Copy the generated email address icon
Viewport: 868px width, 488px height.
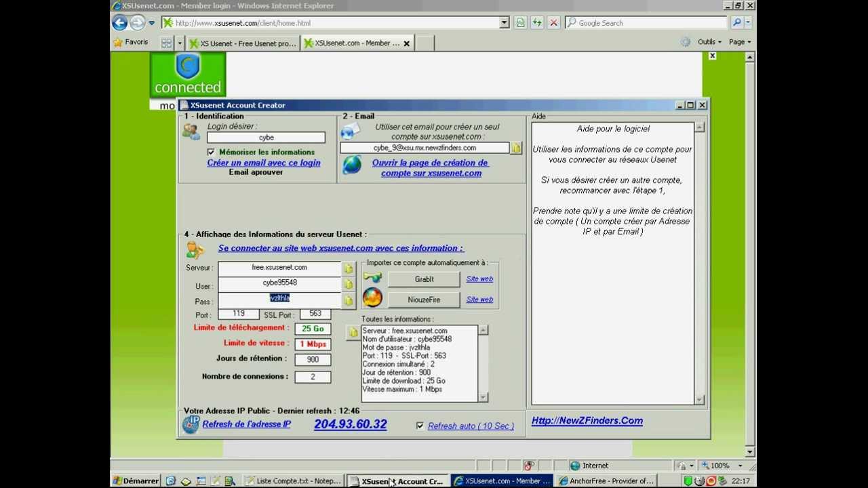[516, 148]
